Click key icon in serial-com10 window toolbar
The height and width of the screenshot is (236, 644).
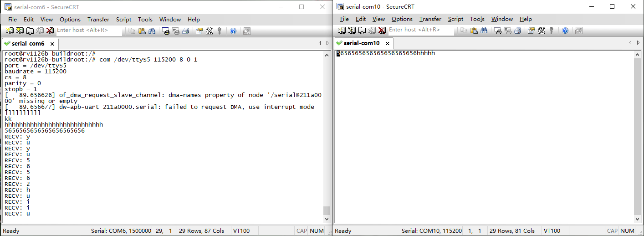tap(551, 31)
